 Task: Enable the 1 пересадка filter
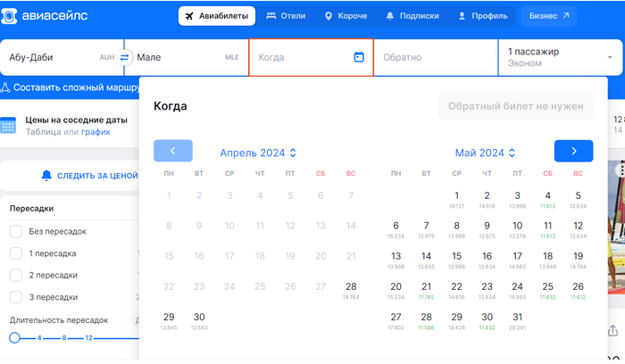tap(16, 253)
